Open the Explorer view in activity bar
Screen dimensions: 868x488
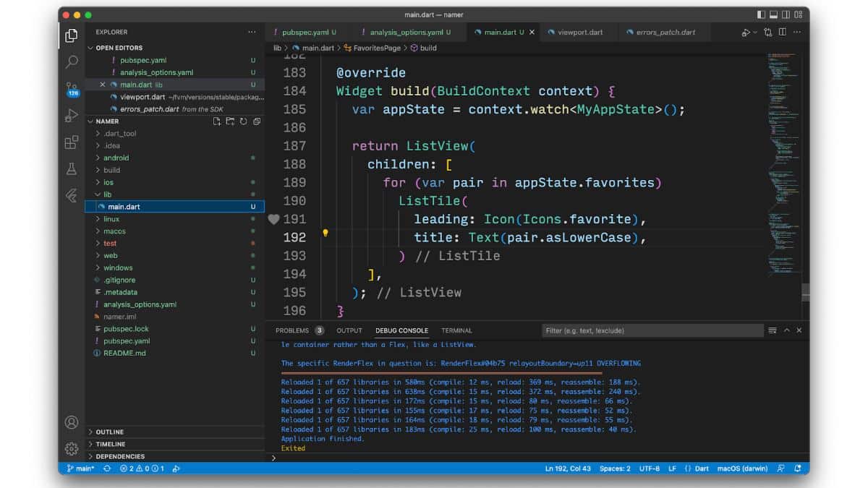[x=71, y=35]
